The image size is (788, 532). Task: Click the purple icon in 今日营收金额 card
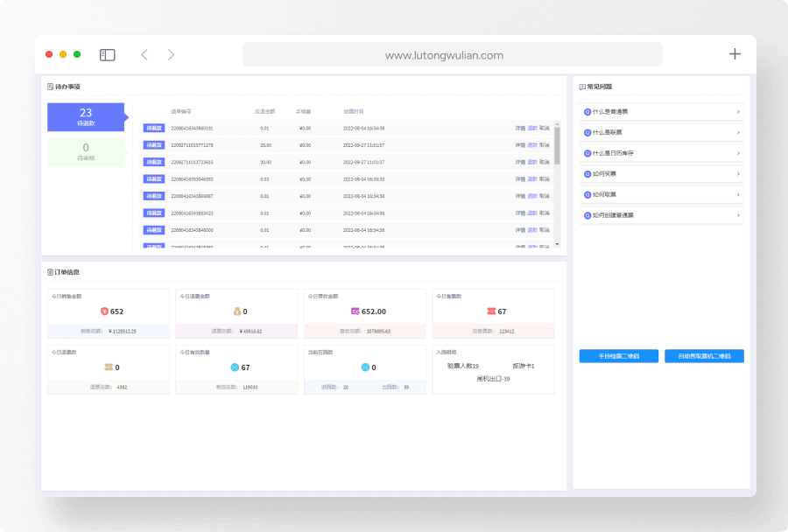[355, 311]
